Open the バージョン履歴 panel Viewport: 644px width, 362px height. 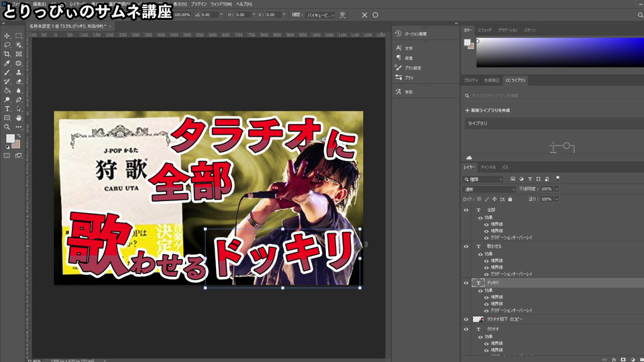[x=411, y=34]
